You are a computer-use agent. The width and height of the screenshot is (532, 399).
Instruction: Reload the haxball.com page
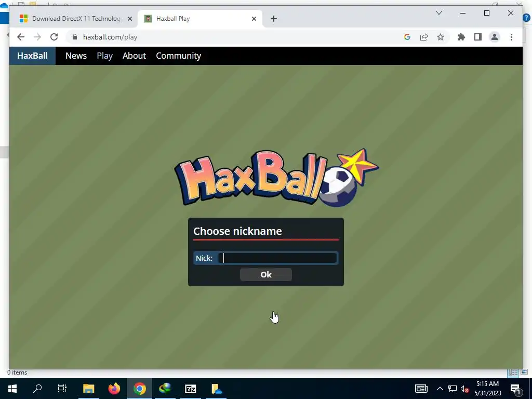(x=54, y=37)
